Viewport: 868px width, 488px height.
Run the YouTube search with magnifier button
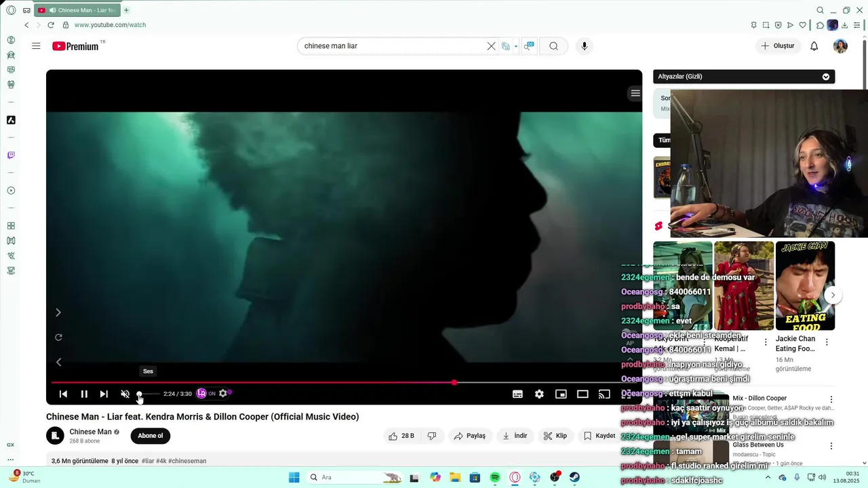coord(554,46)
